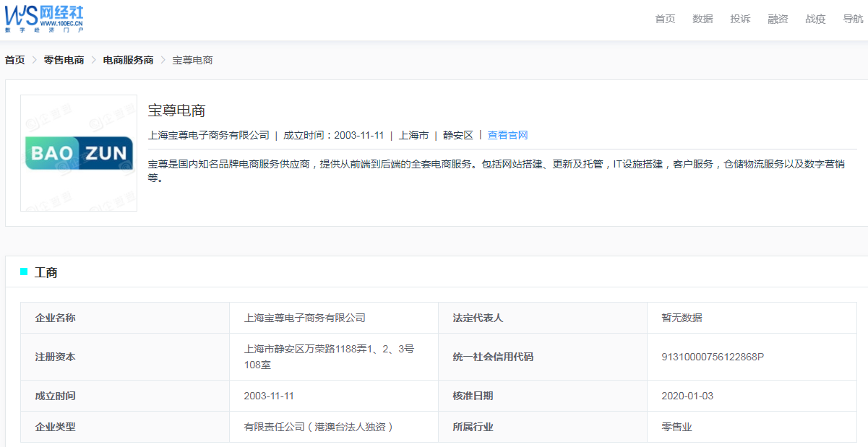Click the 网经社 site logo
868x447 pixels.
45,17
